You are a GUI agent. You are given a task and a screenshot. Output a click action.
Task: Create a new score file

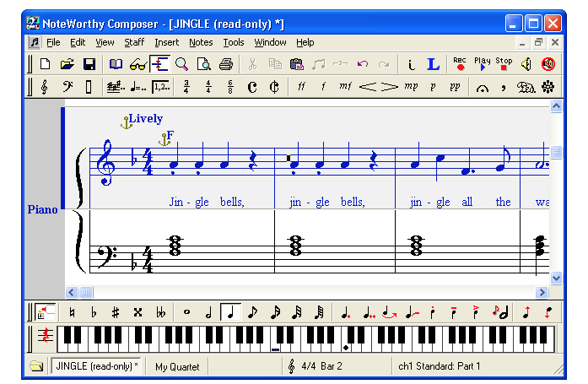point(45,64)
